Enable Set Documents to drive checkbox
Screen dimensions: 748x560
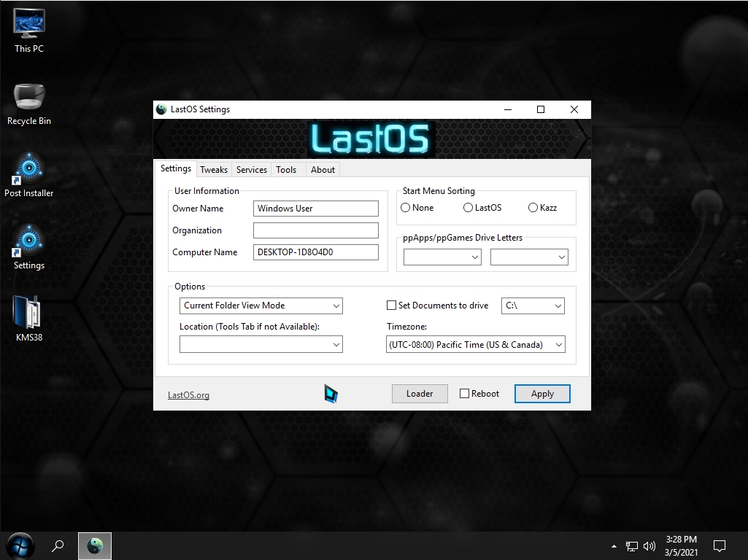(x=391, y=305)
